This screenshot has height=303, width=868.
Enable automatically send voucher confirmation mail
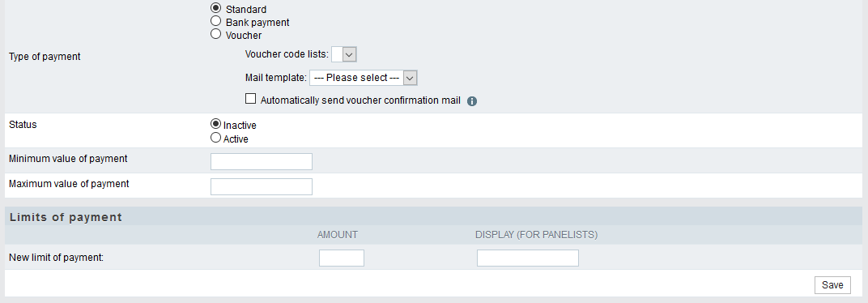click(251, 99)
